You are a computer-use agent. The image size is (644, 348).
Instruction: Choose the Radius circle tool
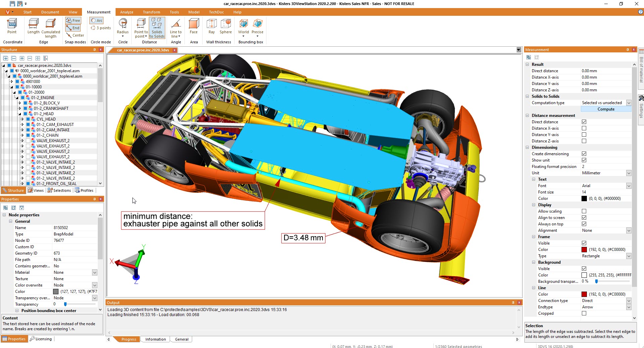pyautogui.click(x=123, y=28)
